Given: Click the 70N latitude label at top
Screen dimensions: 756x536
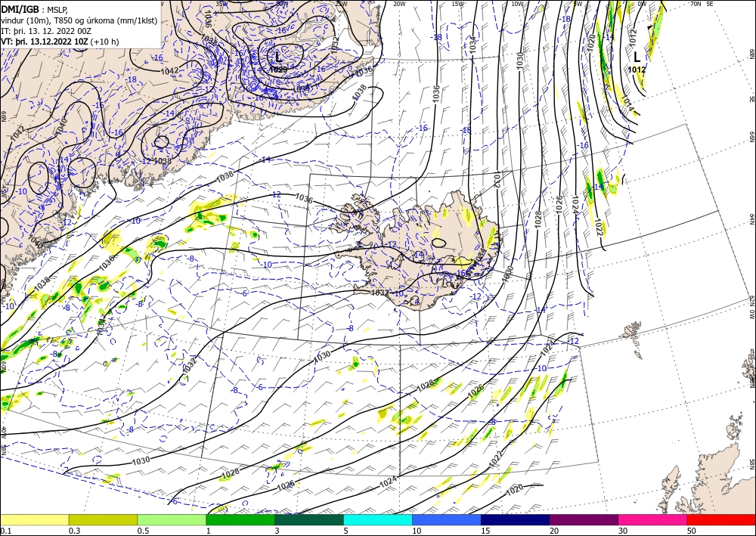Looking at the screenshot, I should 696,4.
